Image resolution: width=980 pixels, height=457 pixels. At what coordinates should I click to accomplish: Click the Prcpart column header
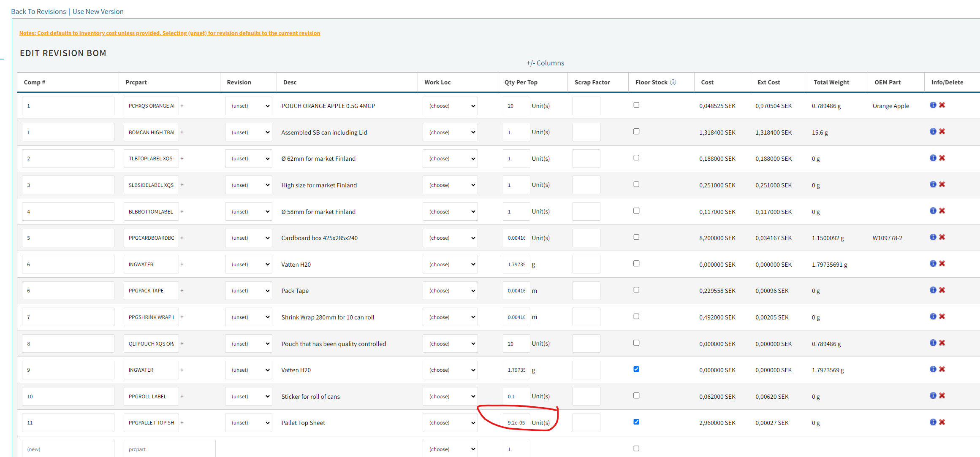tap(136, 82)
